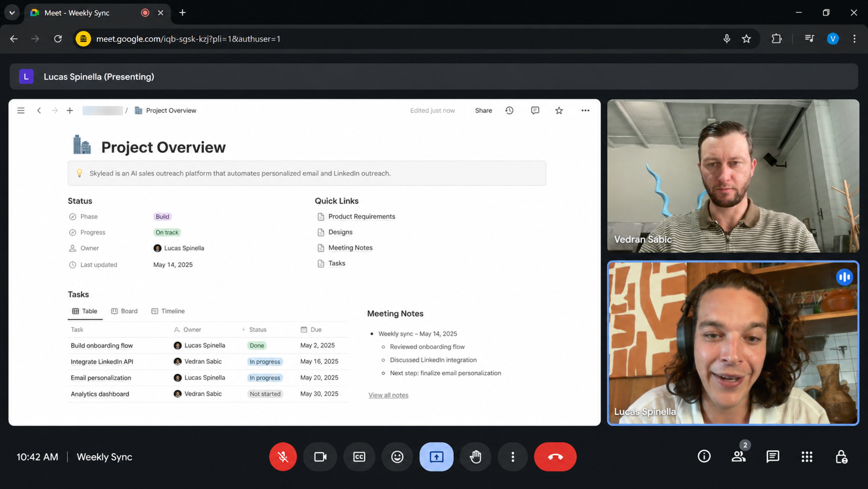Click the Meet - Weekly Sync browser tab

click(x=97, y=13)
